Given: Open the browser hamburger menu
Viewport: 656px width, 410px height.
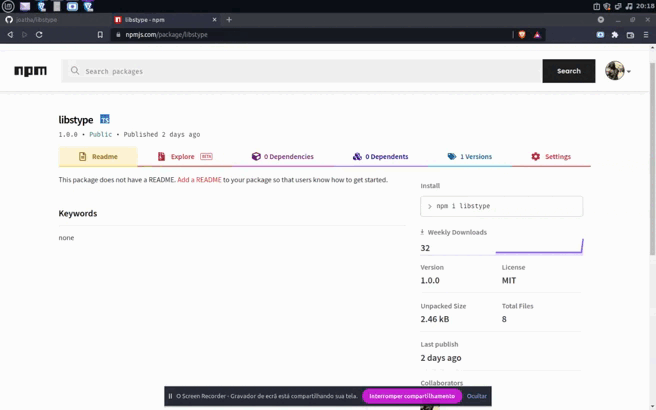Looking at the screenshot, I should tap(646, 35).
